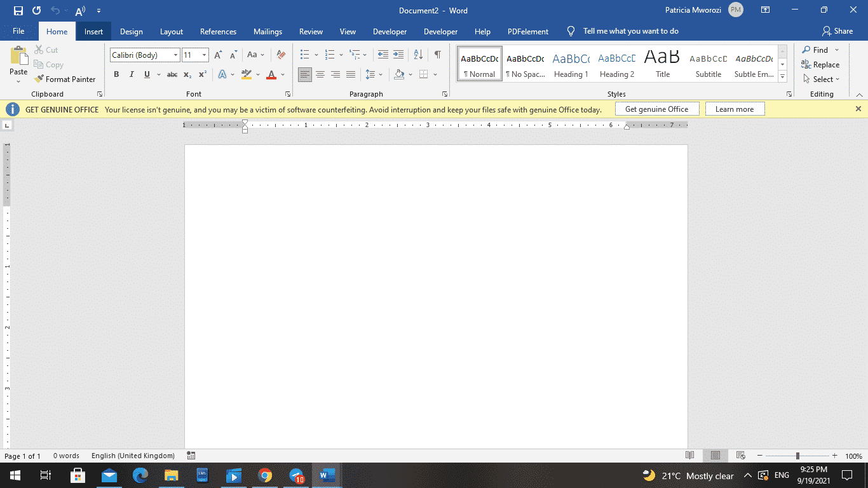
Task: Open Customize Quick Access Toolbar dropdown
Action: pos(98,11)
